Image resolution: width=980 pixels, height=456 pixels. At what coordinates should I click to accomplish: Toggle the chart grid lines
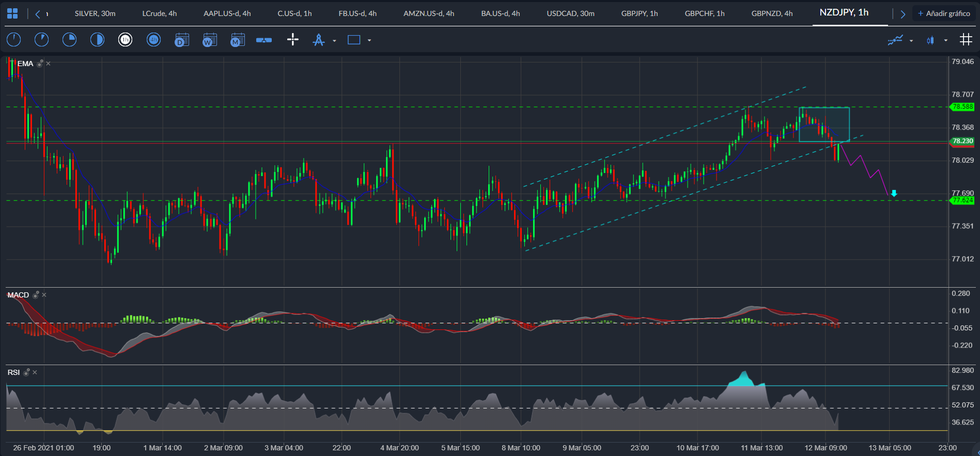966,40
